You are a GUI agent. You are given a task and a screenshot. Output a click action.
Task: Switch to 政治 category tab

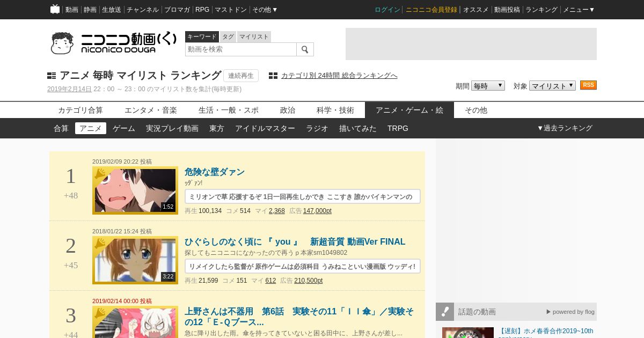288,110
